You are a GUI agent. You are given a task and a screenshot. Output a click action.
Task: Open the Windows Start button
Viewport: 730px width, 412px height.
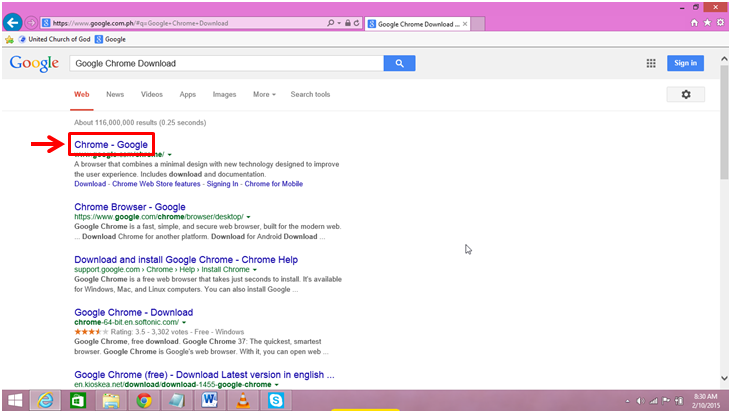15,400
